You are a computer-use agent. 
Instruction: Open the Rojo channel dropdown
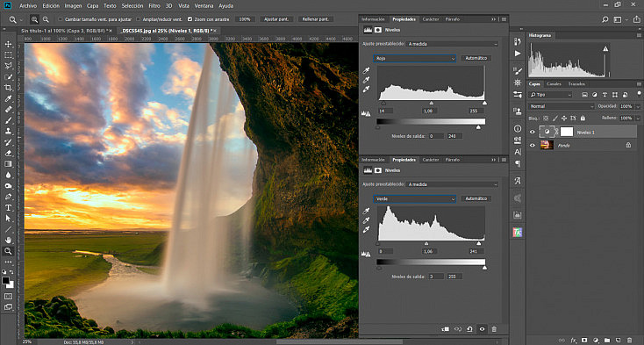tap(414, 58)
